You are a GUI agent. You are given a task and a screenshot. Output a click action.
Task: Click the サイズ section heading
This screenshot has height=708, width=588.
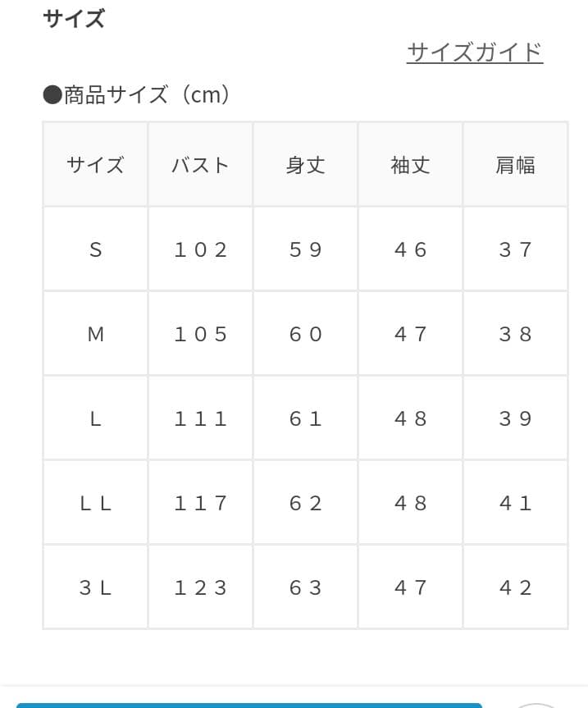click(74, 18)
